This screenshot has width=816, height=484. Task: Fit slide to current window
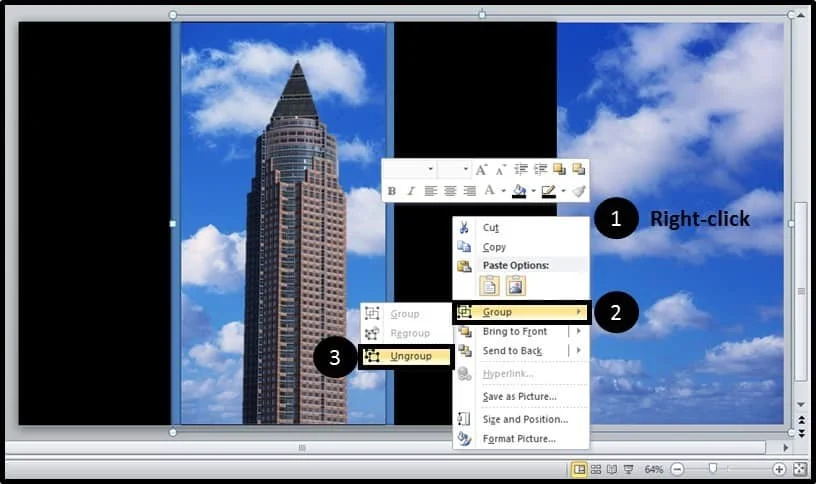coord(800,469)
